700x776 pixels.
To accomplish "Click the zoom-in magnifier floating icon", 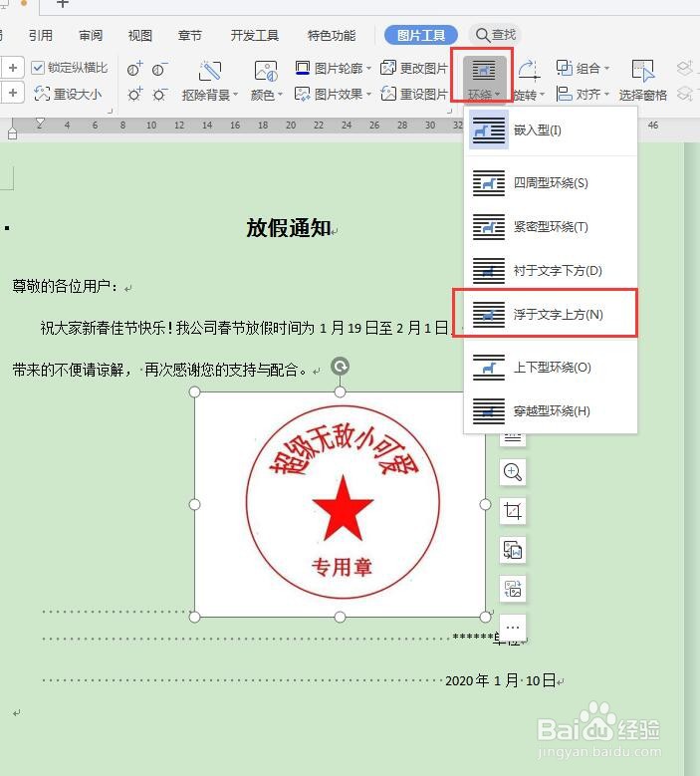I will [x=513, y=472].
